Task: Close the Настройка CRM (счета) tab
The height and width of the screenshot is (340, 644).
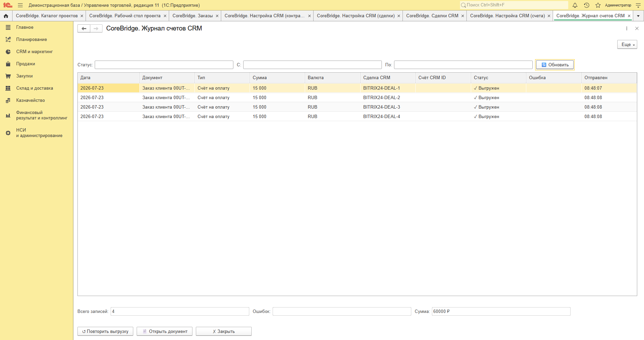Action: point(549,16)
